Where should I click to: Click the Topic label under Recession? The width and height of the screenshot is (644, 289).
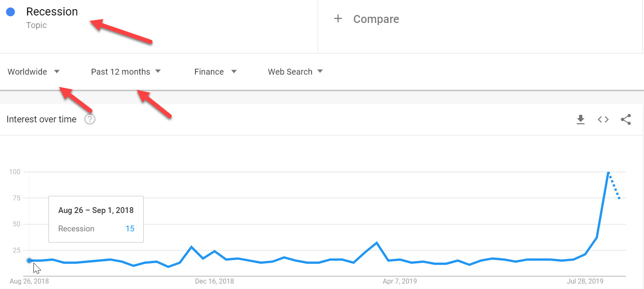(x=36, y=25)
